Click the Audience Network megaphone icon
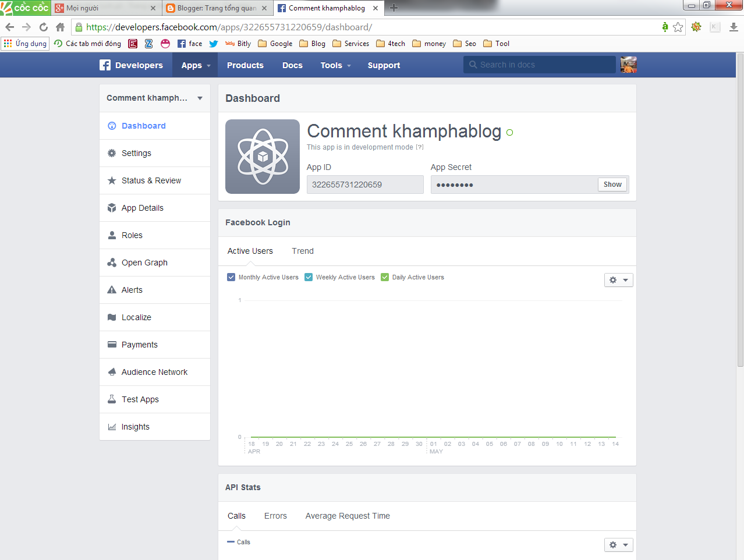This screenshot has height=560, width=744. point(112,372)
